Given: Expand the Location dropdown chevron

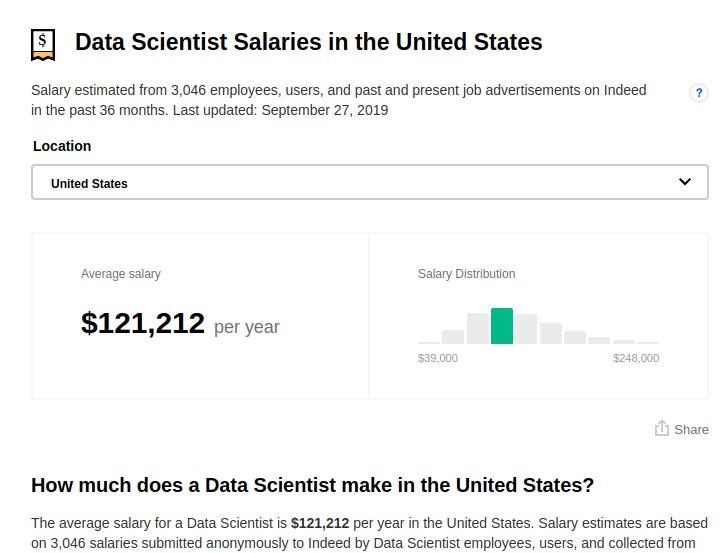Looking at the screenshot, I should (x=685, y=182).
